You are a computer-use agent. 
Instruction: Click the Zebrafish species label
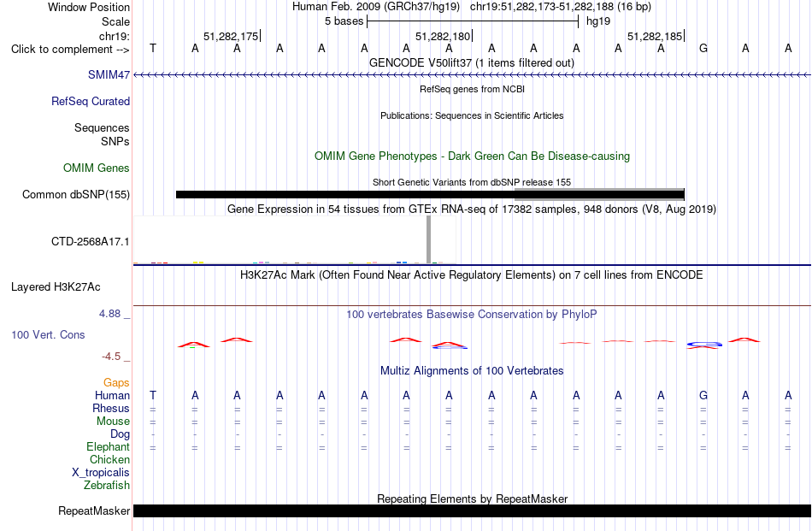tap(107, 485)
